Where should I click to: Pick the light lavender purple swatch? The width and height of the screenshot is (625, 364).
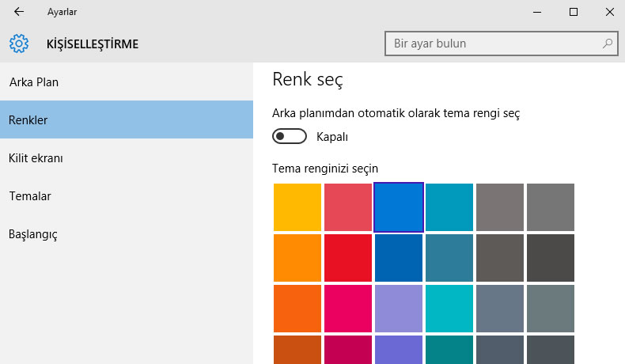[399, 309]
